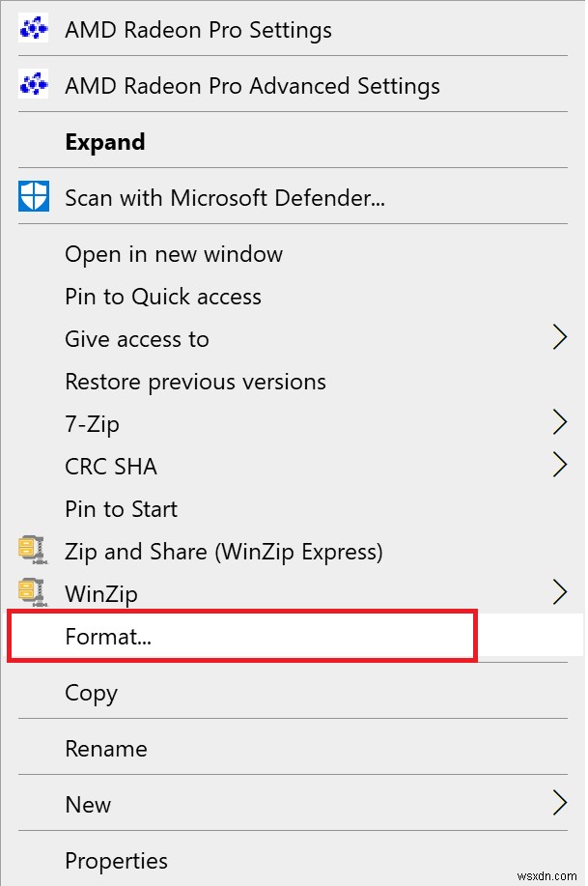This screenshot has height=886, width=588.
Task: Click the Microsoft Defender shield icon
Action: click(32, 196)
